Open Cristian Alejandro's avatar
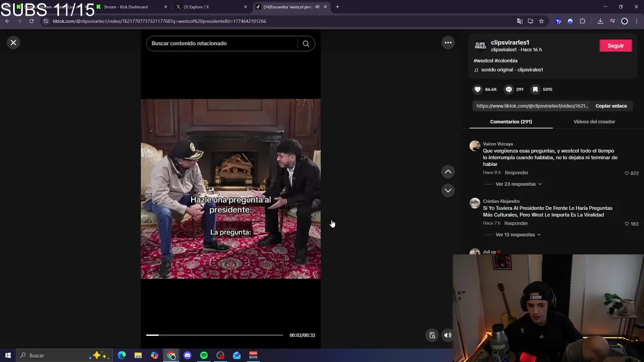This screenshot has width=644, height=362. pyautogui.click(x=474, y=203)
